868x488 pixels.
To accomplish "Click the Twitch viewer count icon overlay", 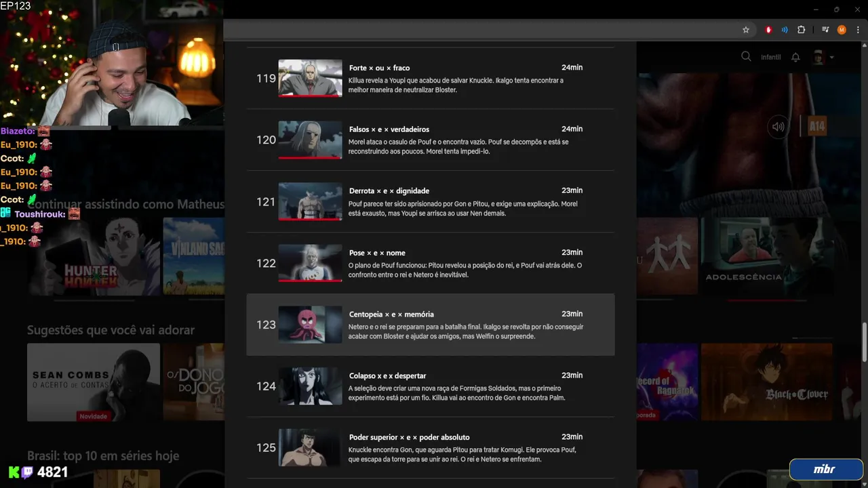I will [28, 472].
